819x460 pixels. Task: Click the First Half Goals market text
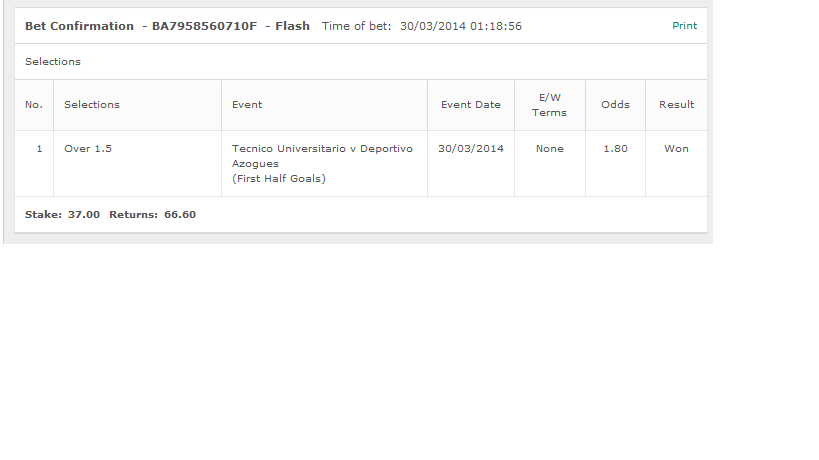tap(279, 179)
